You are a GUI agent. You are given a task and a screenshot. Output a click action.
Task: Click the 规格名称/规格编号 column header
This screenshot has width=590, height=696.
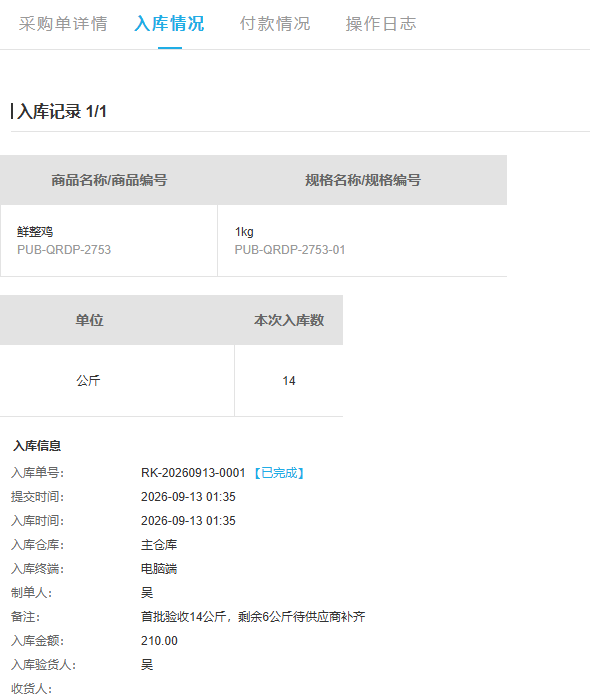(x=363, y=180)
